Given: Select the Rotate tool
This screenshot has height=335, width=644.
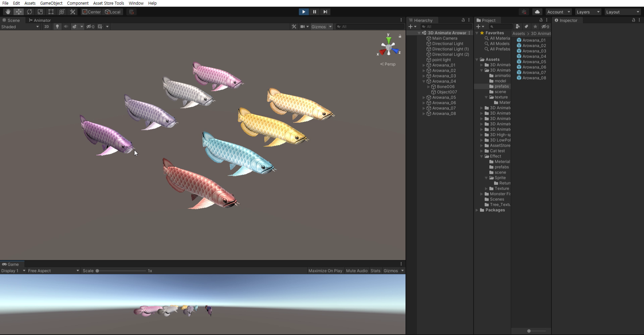Looking at the screenshot, I should click(30, 12).
